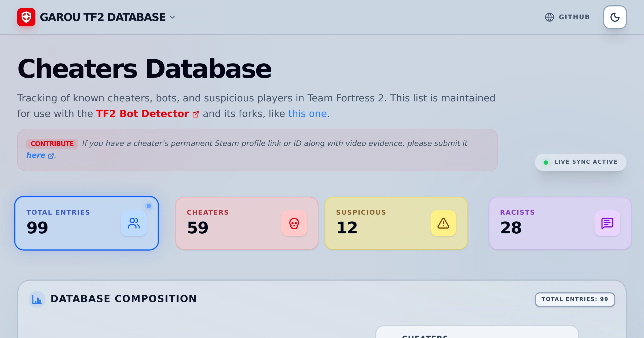This screenshot has width=644, height=338.
Task: Open the GITHUB link
Action: pos(568,17)
